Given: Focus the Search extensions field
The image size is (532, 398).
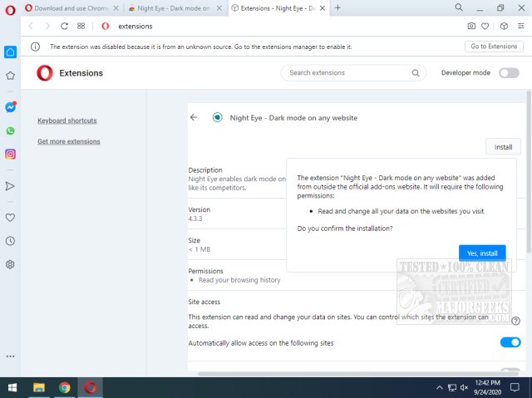Looking at the screenshot, I should (353, 73).
